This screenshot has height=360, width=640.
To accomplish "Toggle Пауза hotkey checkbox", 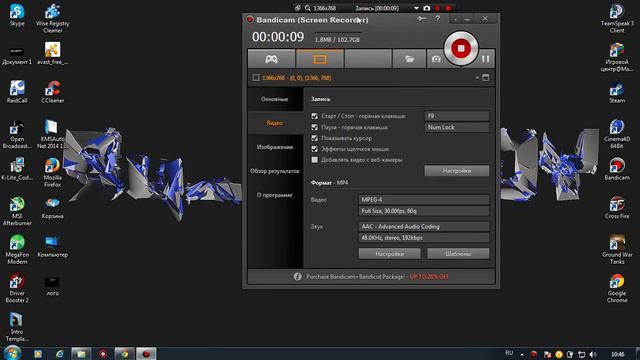I will pos(314,127).
